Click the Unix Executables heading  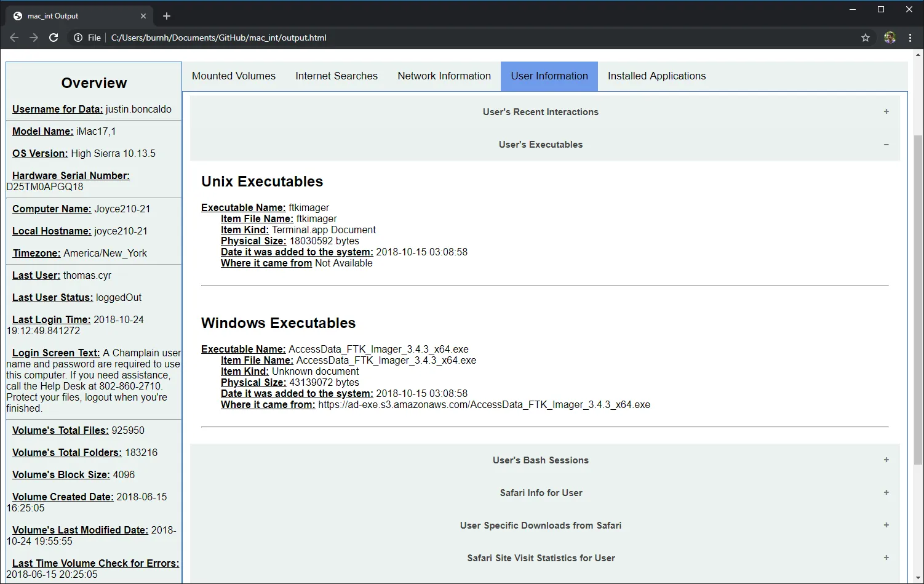262,182
